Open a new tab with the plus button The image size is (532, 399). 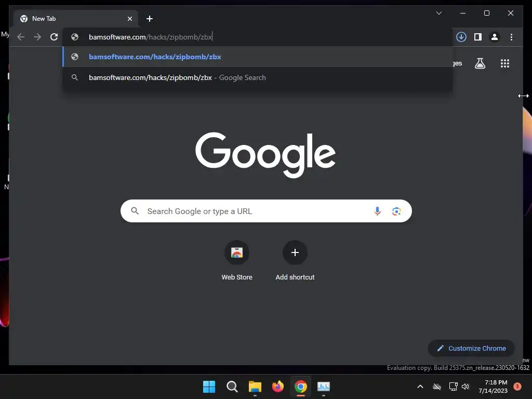click(149, 19)
